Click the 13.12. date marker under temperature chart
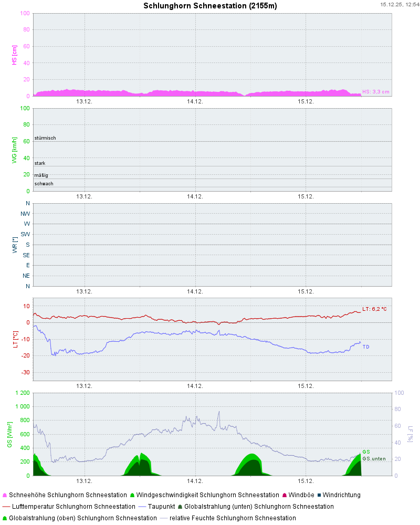The image size is (420, 525). pyautogui.click(x=84, y=386)
